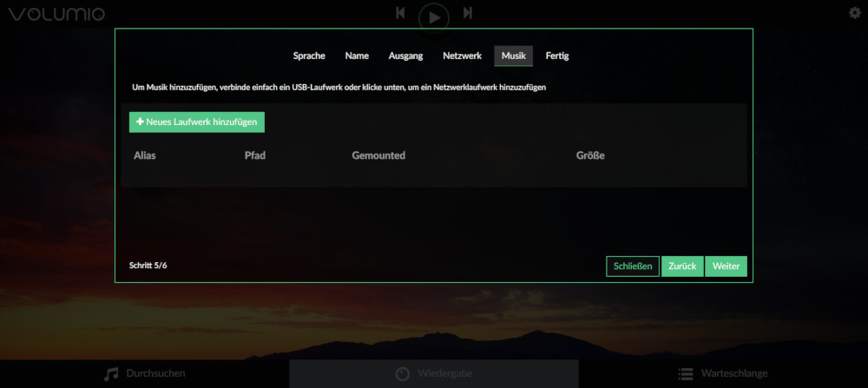
Task: Click the Pfad column header
Action: click(255, 155)
